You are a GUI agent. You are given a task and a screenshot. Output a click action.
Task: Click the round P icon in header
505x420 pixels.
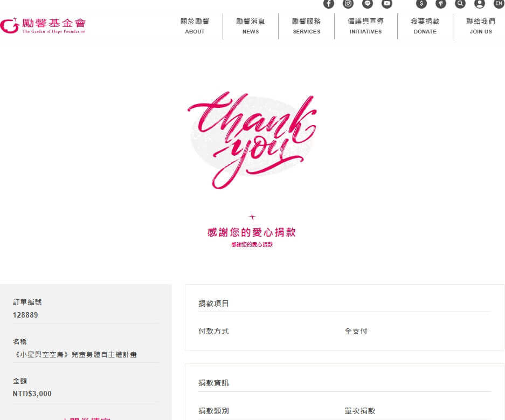[441, 4]
